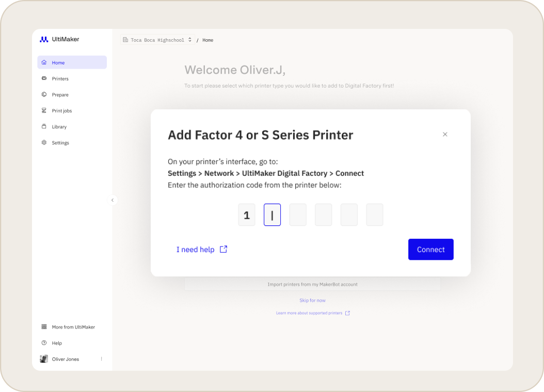Close the Add Printer dialog
544x392 pixels.
click(445, 134)
